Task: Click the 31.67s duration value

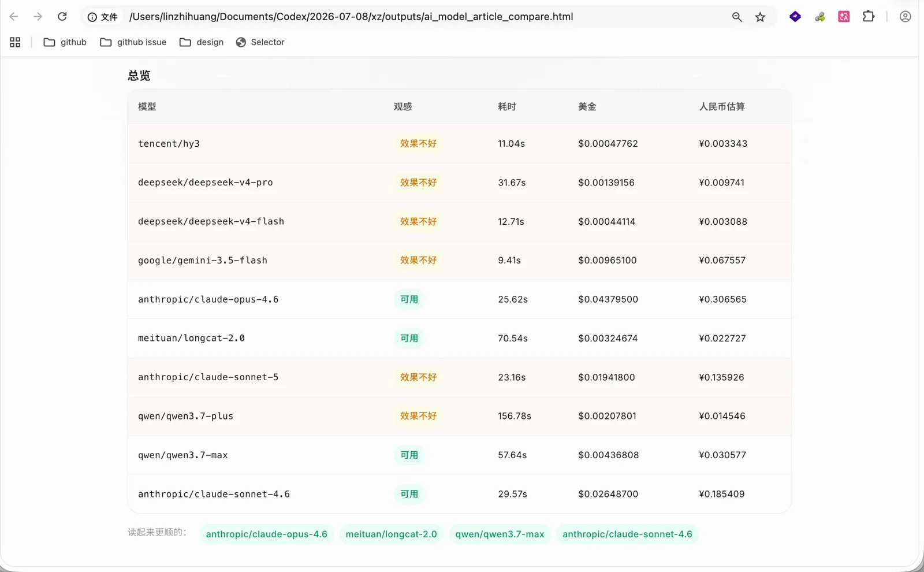Action: click(512, 183)
